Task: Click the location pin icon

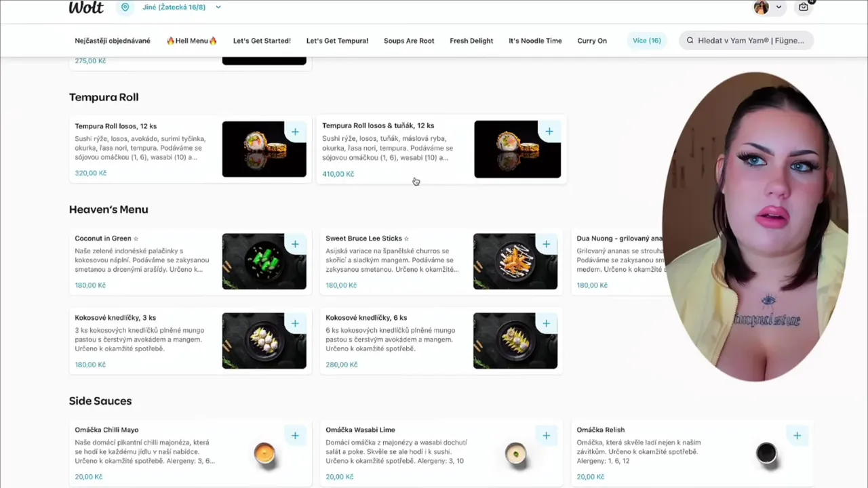Action: point(125,7)
